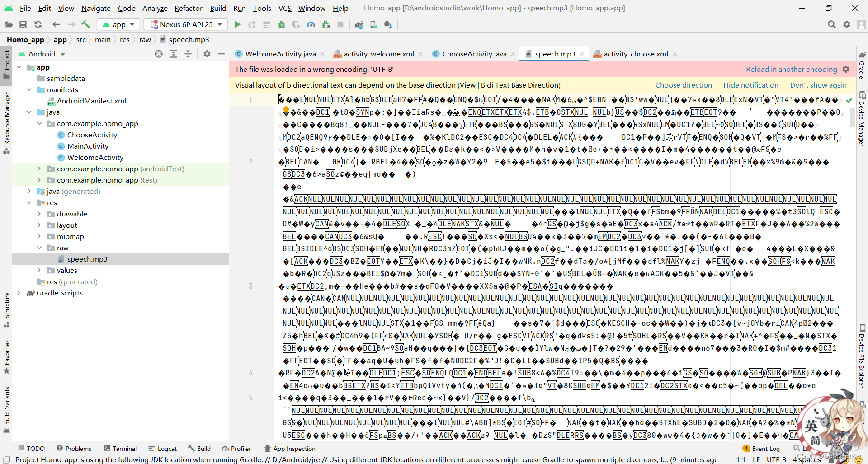Click Attach Debugger to Android Process icon
The image size is (868, 464).
tap(326, 24)
